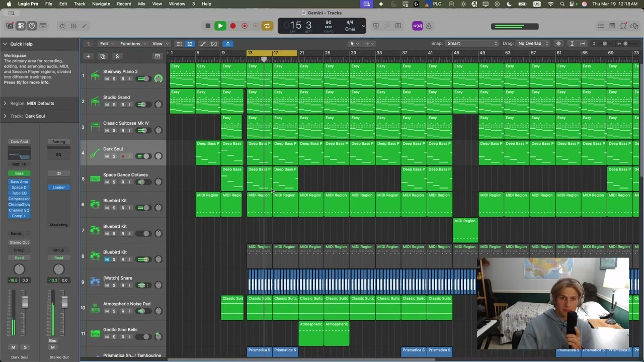Open the Tracks Functions menu

(132, 44)
